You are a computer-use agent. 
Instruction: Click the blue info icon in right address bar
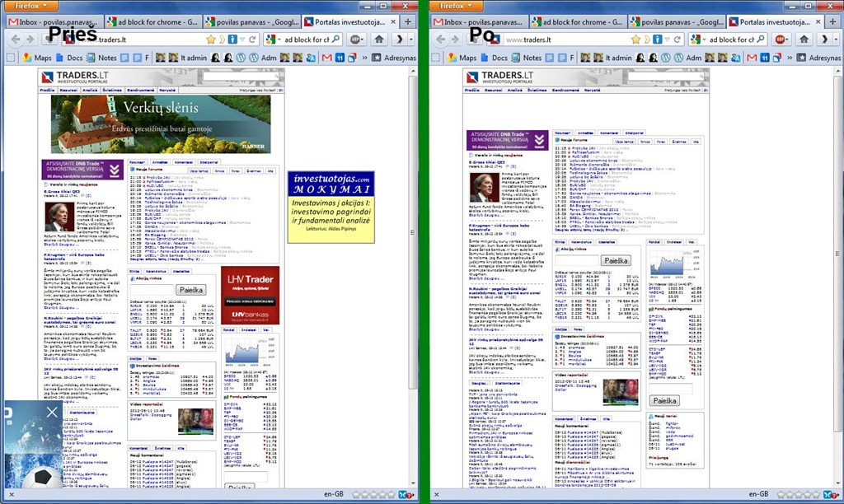657,40
